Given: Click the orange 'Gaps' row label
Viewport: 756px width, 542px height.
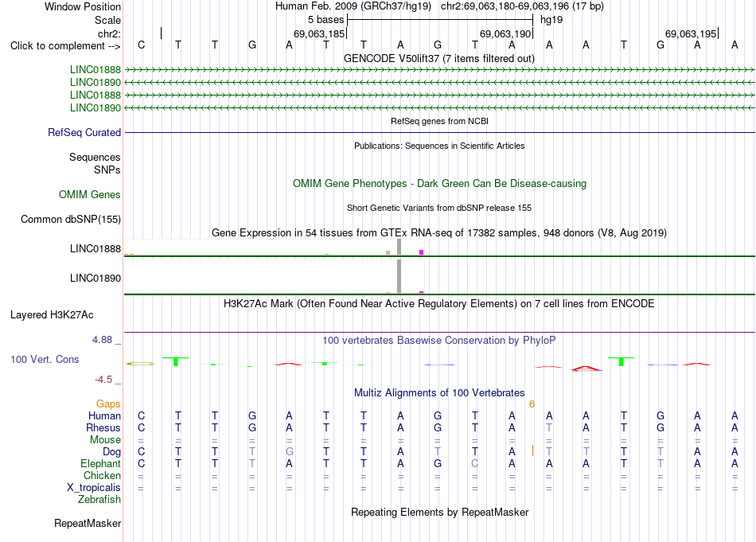Looking at the screenshot, I should (108, 404).
